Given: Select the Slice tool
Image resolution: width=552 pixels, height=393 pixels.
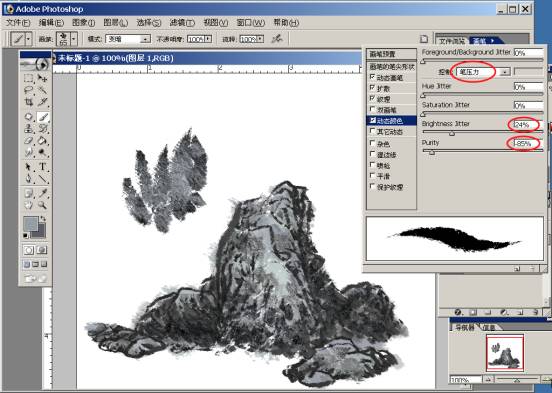Looking at the screenshot, I should pyautogui.click(x=42, y=102).
